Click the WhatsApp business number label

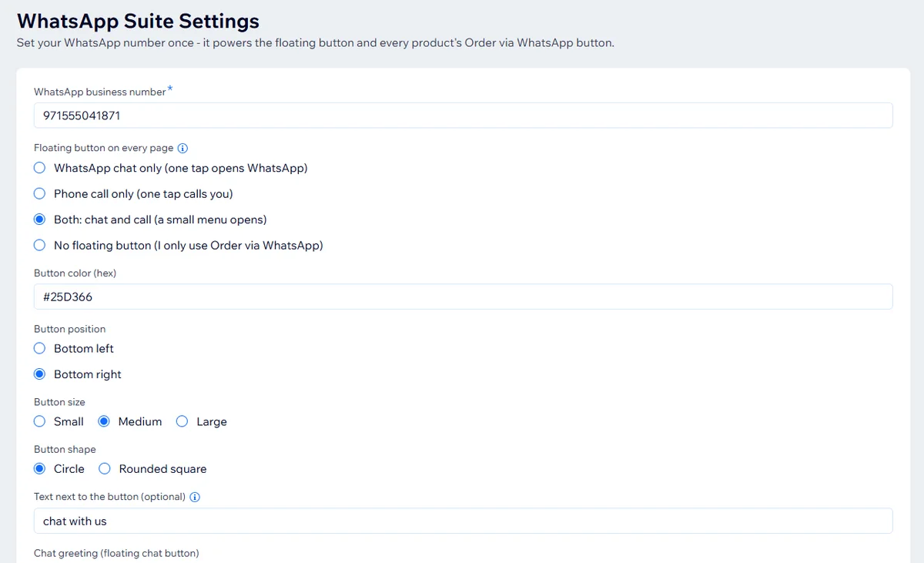[x=99, y=92]
